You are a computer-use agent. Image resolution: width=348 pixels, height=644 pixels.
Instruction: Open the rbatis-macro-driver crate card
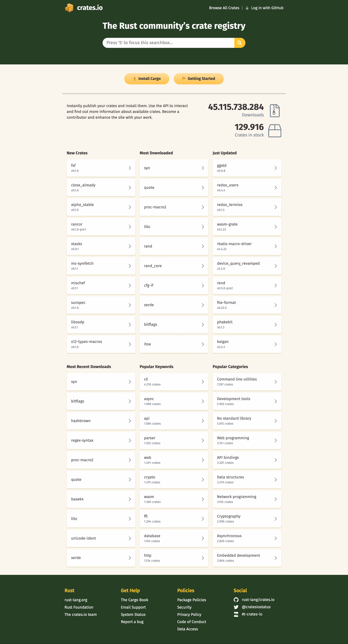(x=247, y=246)
